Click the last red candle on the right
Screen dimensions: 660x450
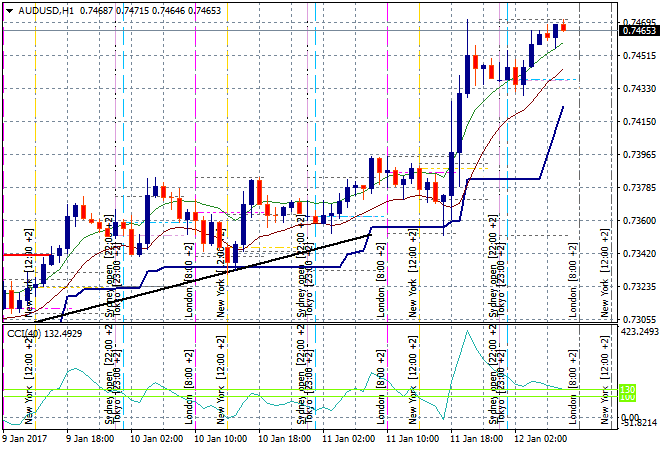(x=564, y=27)
